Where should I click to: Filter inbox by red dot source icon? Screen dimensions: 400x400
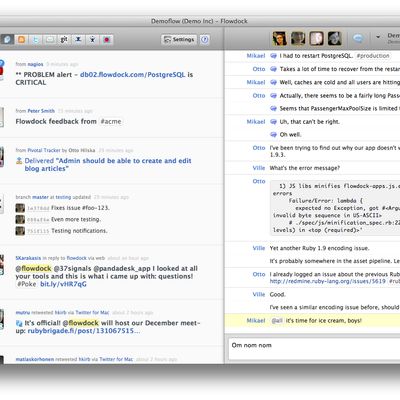pyautogui.click(x=107, y=40)
